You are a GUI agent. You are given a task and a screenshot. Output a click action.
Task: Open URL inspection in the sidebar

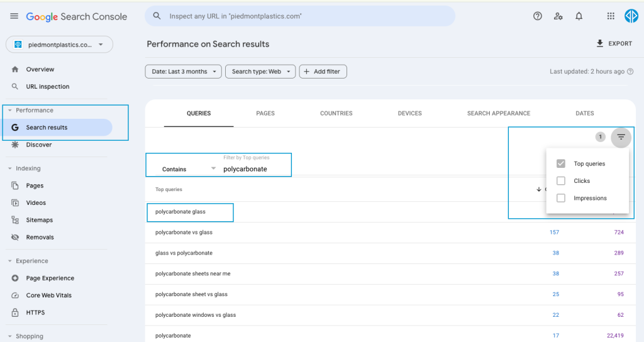tap(48, 87)
